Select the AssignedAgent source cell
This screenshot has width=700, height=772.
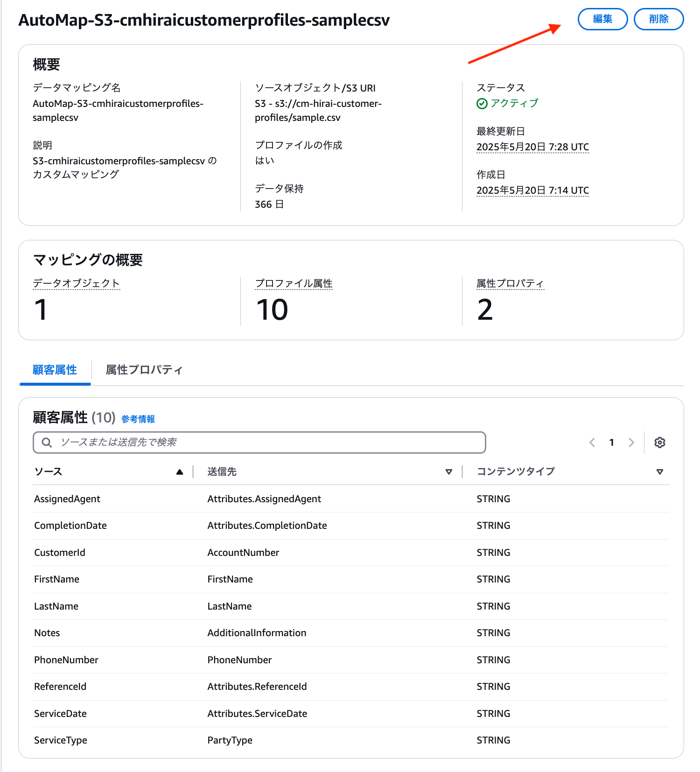pyautogui.click(x=67, y=499)
